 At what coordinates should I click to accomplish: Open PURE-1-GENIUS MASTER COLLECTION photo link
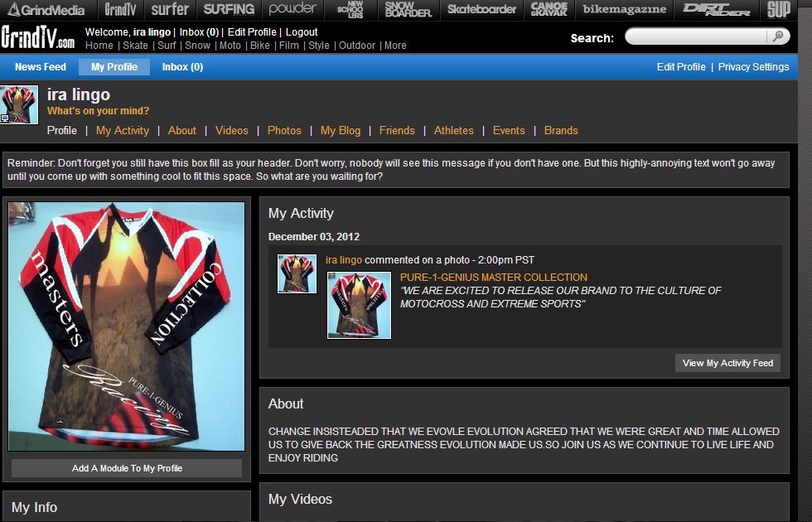493,278
